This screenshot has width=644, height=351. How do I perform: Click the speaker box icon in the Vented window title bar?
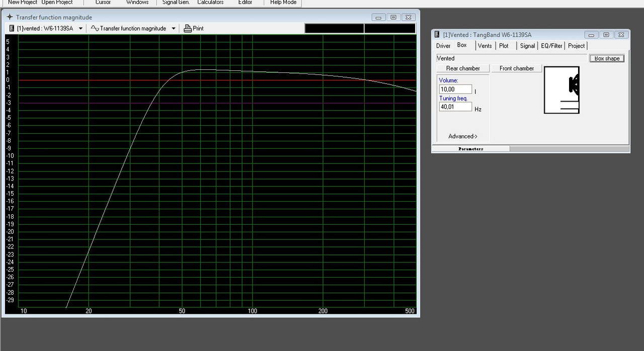(x=437, y=35)
